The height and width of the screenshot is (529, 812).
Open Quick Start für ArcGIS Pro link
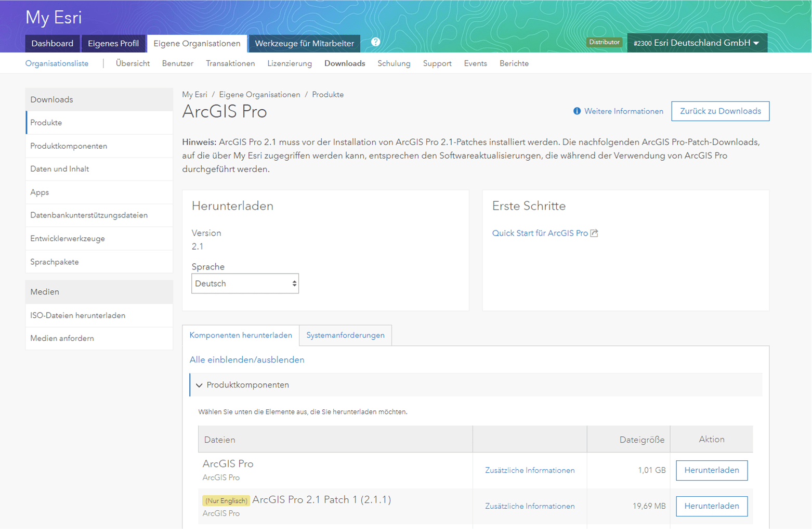(x=540, y=233)
